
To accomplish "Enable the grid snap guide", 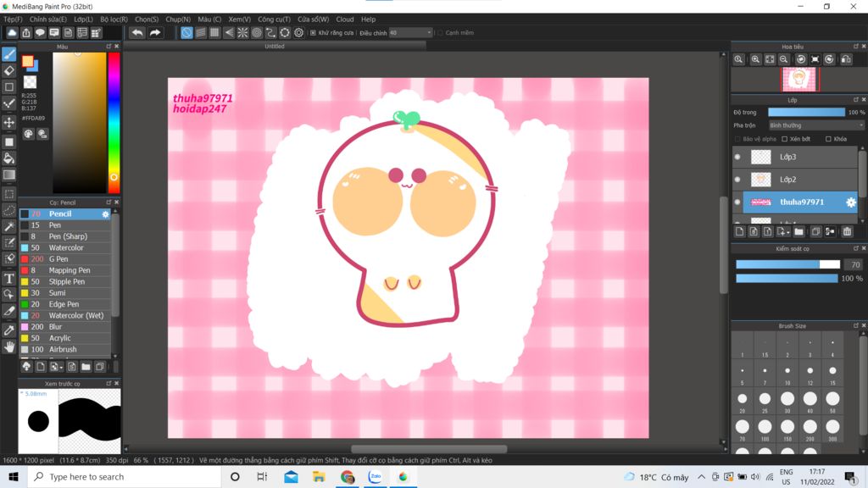I will point(214,33).
